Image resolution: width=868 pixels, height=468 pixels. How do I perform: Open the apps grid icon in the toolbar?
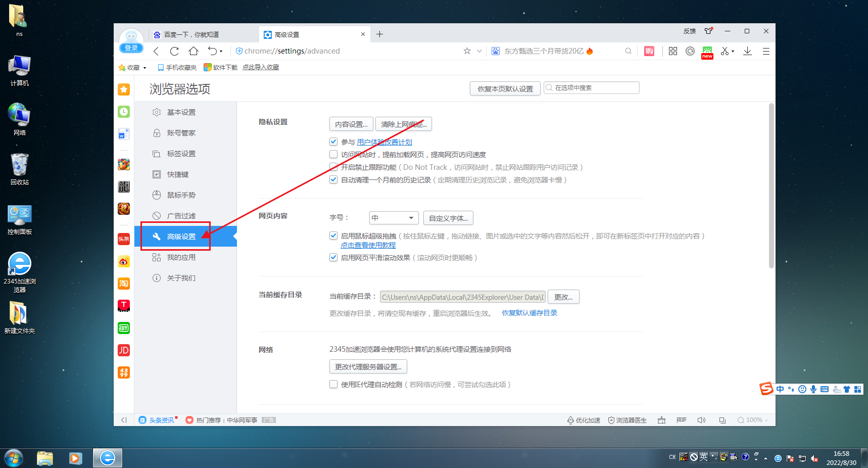tap(673, 51)
